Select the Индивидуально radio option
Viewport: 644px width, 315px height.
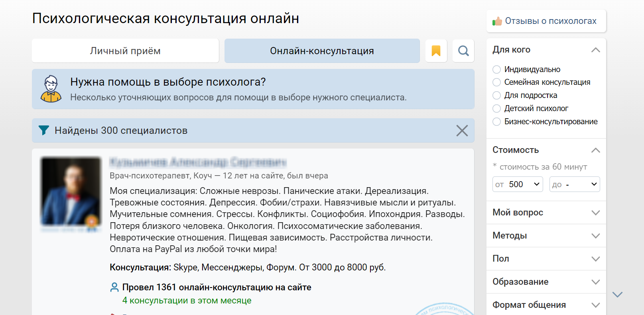pos(496,70)
